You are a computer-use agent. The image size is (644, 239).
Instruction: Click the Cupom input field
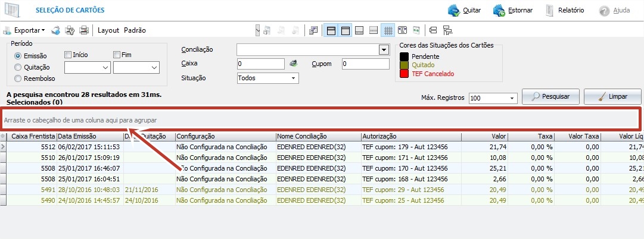coord(365,64)
